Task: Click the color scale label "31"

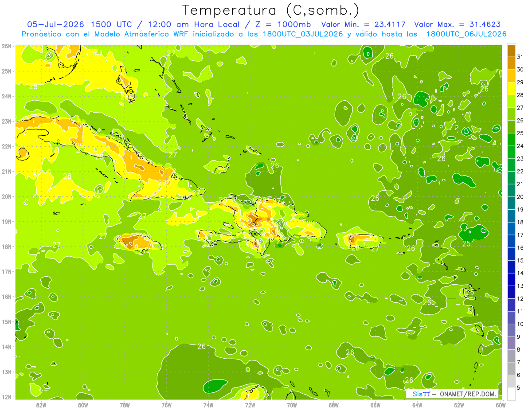Action: point(520,57)
